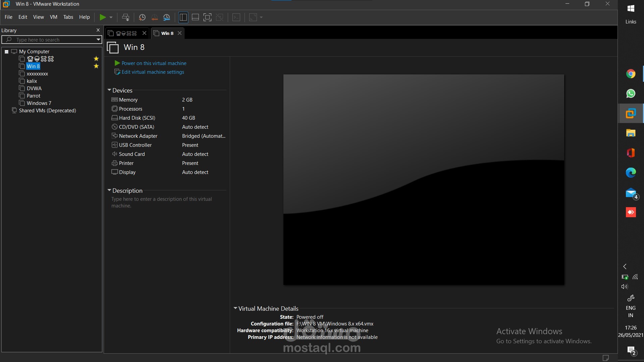Revert the VM to its snapshot icon

coord(154,17)
